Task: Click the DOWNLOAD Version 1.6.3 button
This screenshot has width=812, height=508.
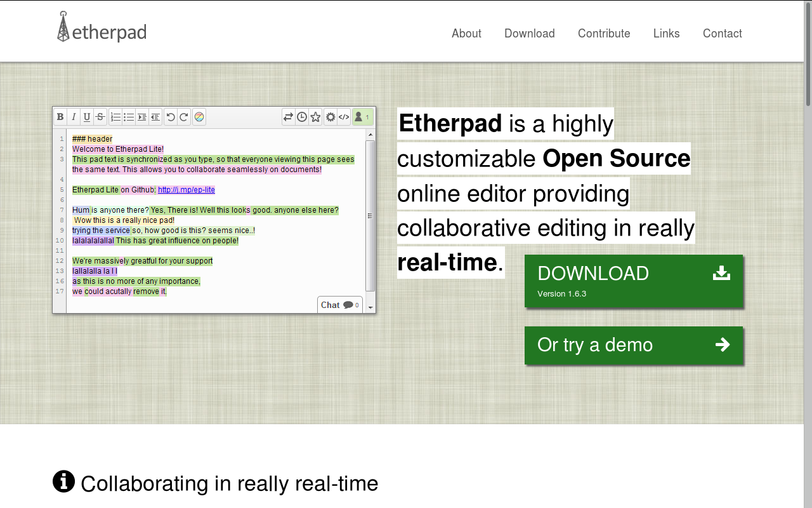Action: tap(633, 281)
